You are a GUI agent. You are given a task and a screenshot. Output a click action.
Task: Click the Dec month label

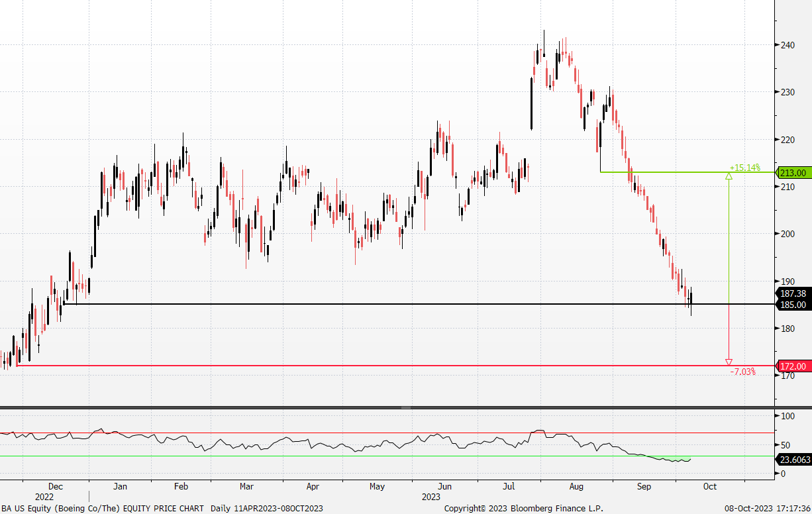[56, 487]
